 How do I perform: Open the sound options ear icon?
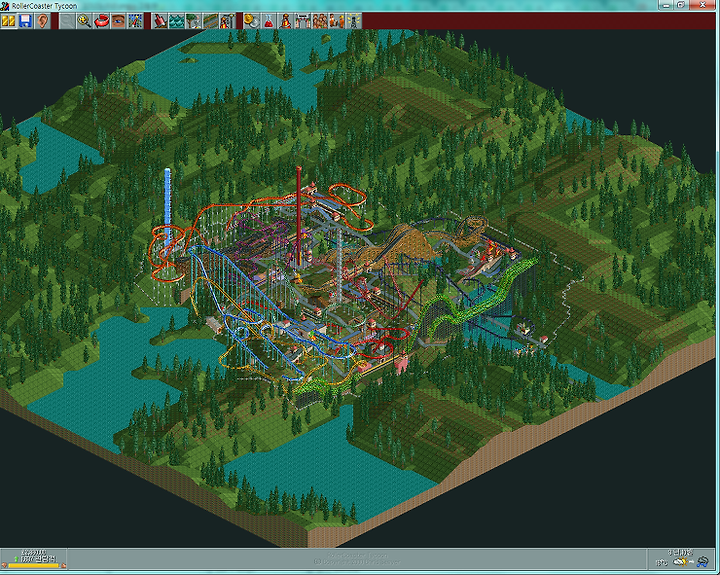(42, 21)
